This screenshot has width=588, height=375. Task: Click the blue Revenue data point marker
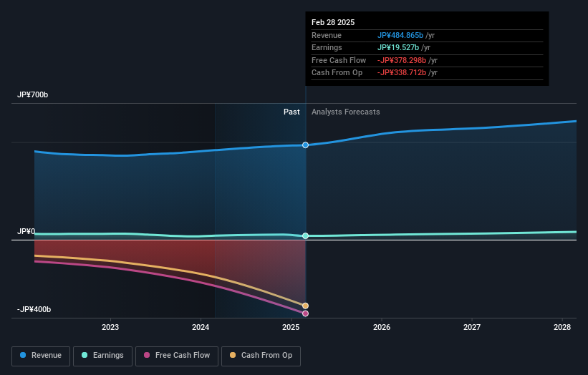pyautogui.click(x=305, y=145)
